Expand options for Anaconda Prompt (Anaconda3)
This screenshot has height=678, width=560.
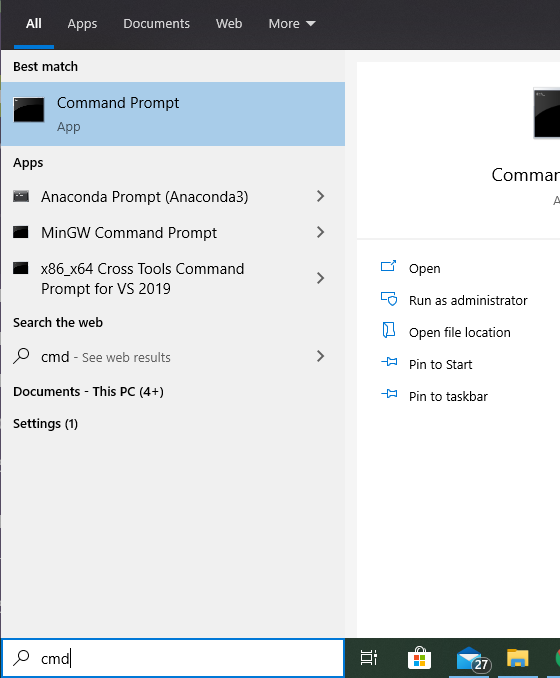(320, 196)
